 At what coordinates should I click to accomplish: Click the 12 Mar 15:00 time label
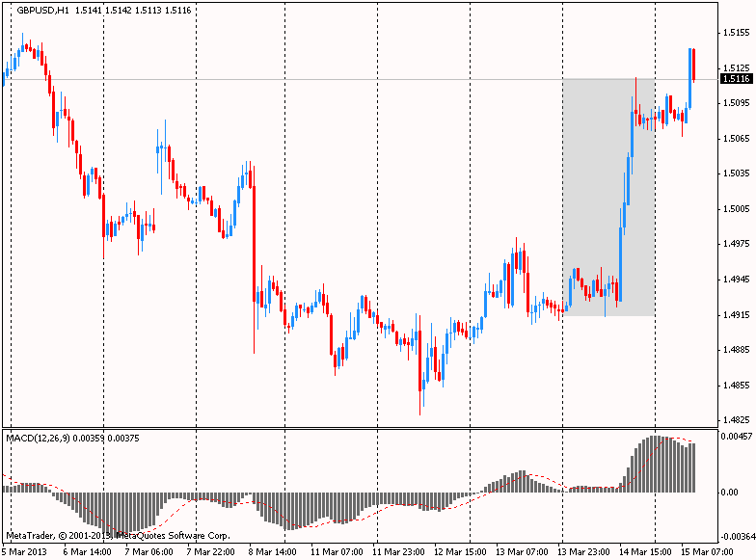(x=460, y=551)
